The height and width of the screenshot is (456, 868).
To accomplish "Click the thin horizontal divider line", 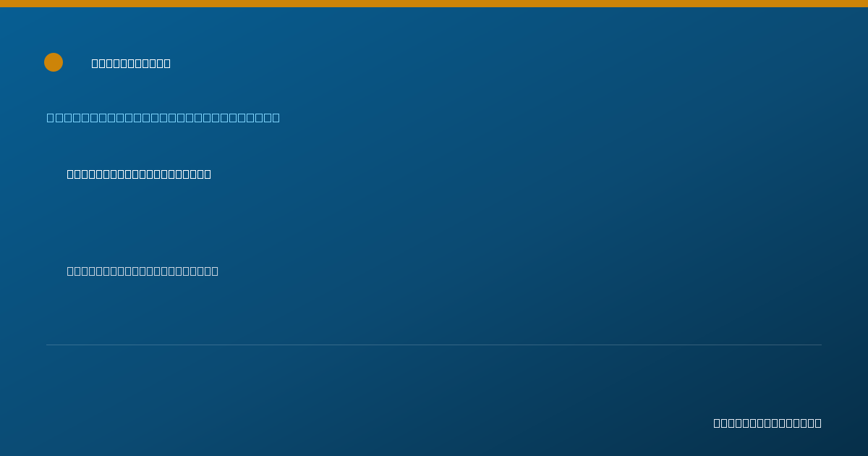I will pos(434,345).
